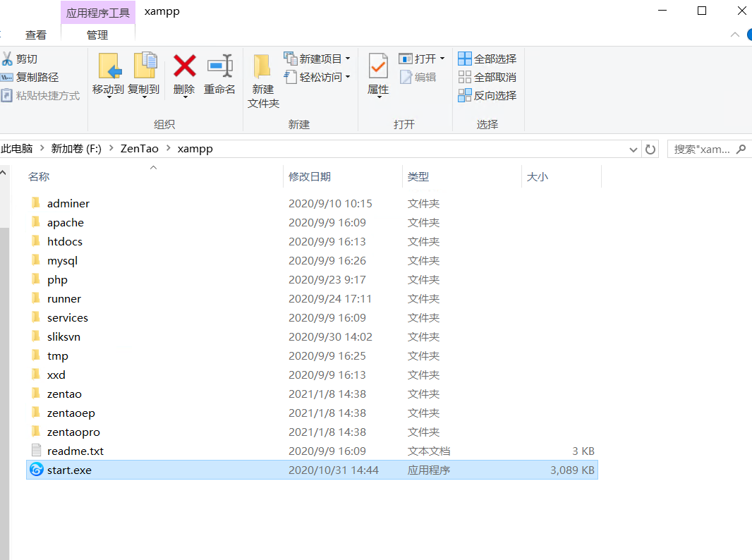Expand chevron after ZenTao breadcrumb

click(x=169, y=148)
